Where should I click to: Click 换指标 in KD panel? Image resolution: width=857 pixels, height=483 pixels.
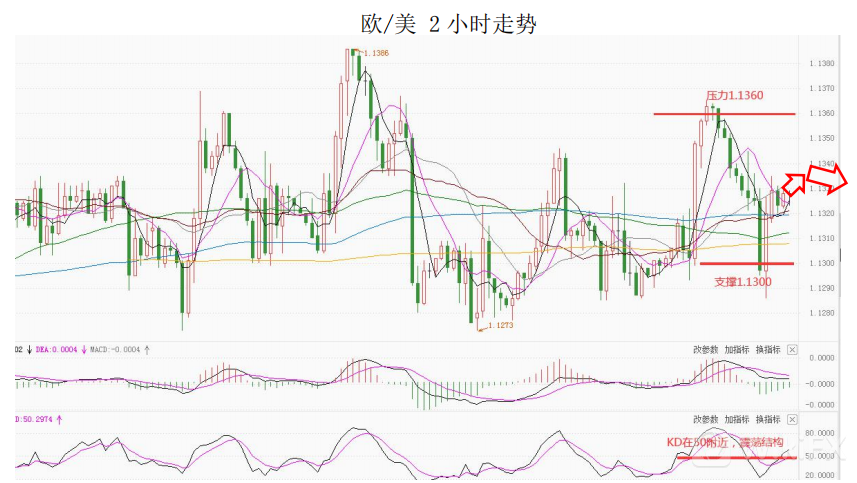click(768, 420)
